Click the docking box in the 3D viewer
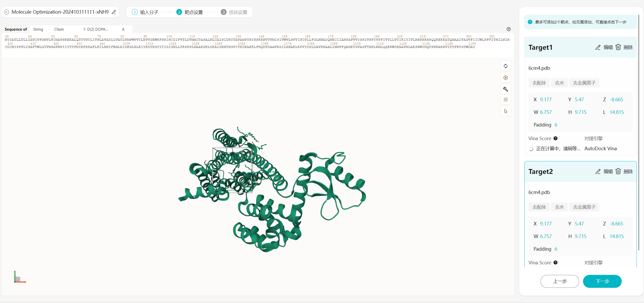This screenshot has width=644, height=303. click(x=232, y=170)
